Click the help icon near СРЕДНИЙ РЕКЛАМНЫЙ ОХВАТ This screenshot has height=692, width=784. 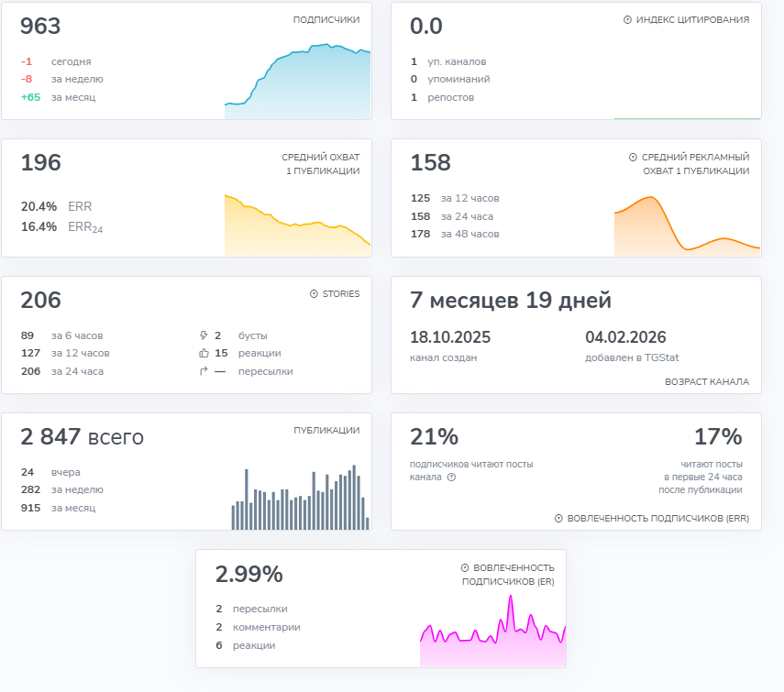point(633,158)
